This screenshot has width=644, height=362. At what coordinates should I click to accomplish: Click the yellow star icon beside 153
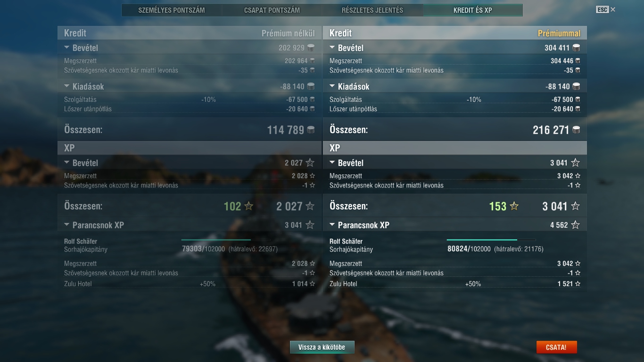point(514,206)
